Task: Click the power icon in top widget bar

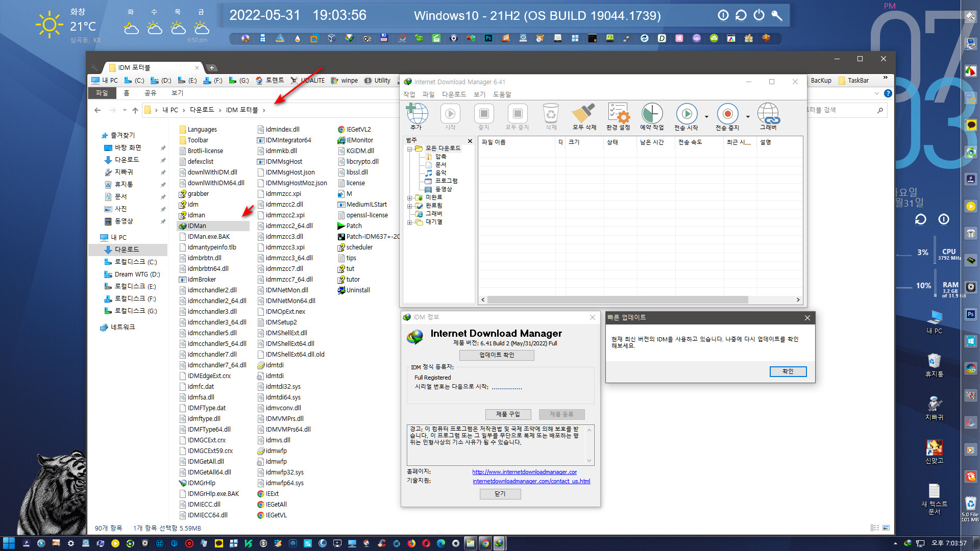Action: (x=759, y=15)
